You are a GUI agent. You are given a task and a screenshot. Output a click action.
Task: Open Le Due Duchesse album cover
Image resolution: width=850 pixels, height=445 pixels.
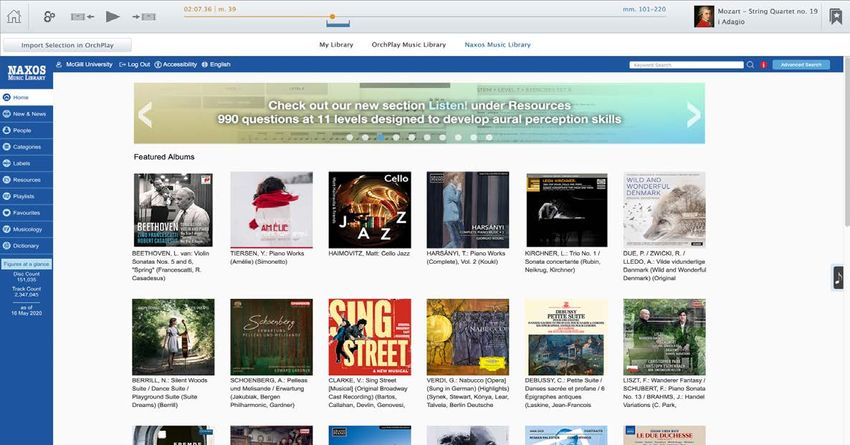pyautogui.click(x=665, y=435)
